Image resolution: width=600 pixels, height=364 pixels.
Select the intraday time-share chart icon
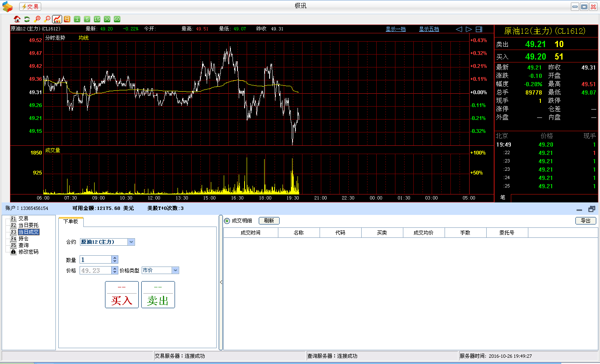click(57, 19)
